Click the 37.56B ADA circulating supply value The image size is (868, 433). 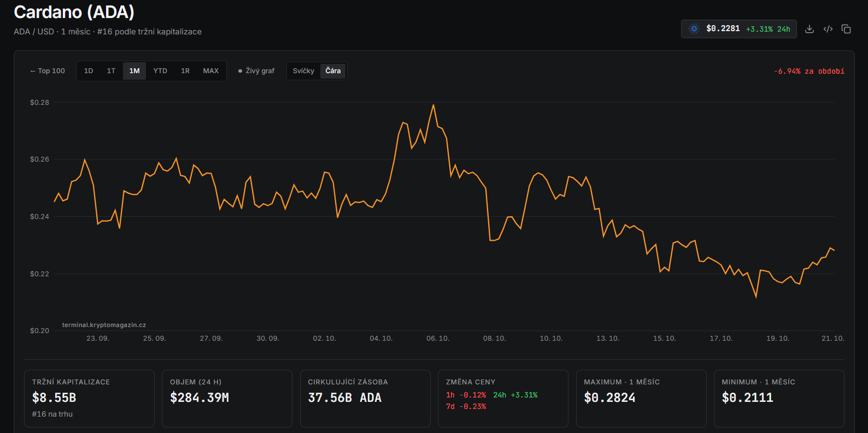tap(345, 398)
